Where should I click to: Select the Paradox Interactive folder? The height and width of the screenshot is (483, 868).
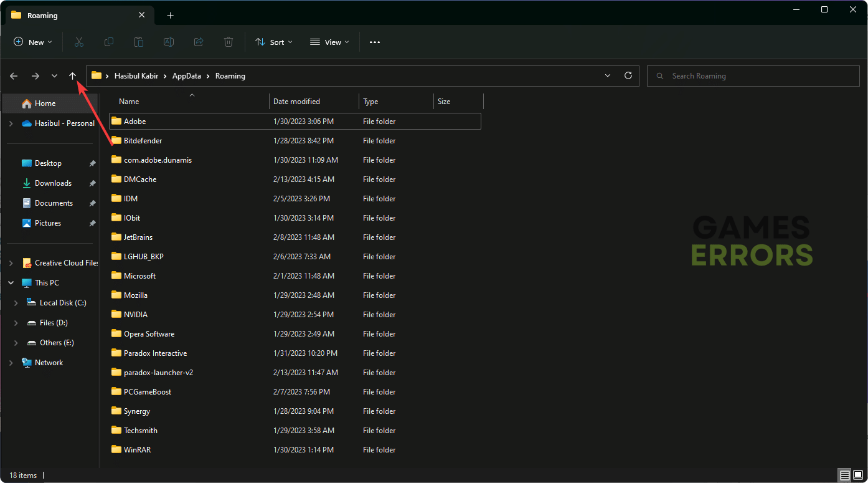pyautogui.click(x=155, y=353)
